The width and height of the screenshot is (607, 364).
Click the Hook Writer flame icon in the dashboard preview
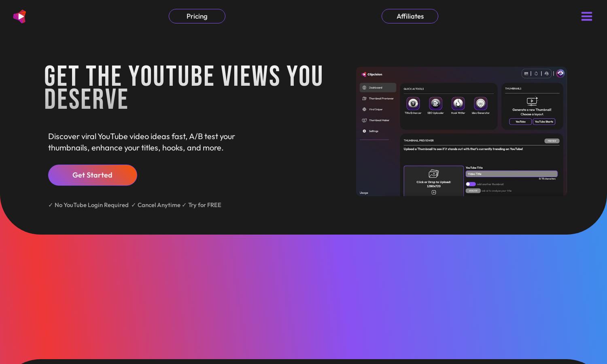(x=458, y=104)
